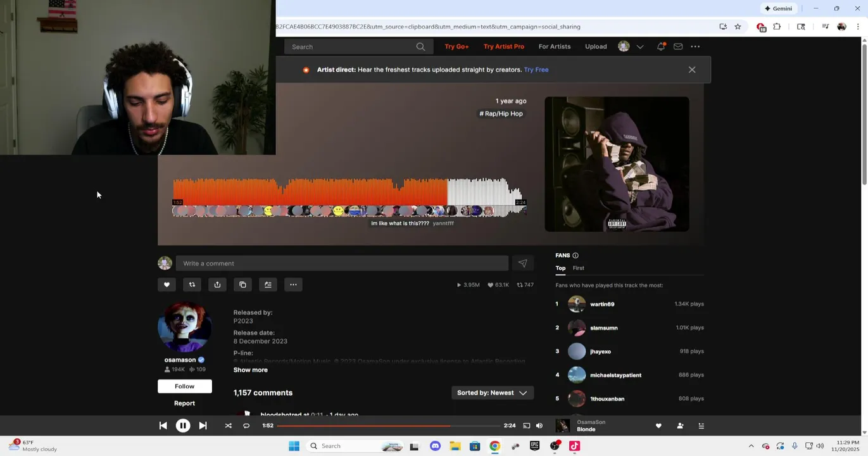Open the Next Up queue panel
Screen dimensions: 868x456
click(701, 426)
